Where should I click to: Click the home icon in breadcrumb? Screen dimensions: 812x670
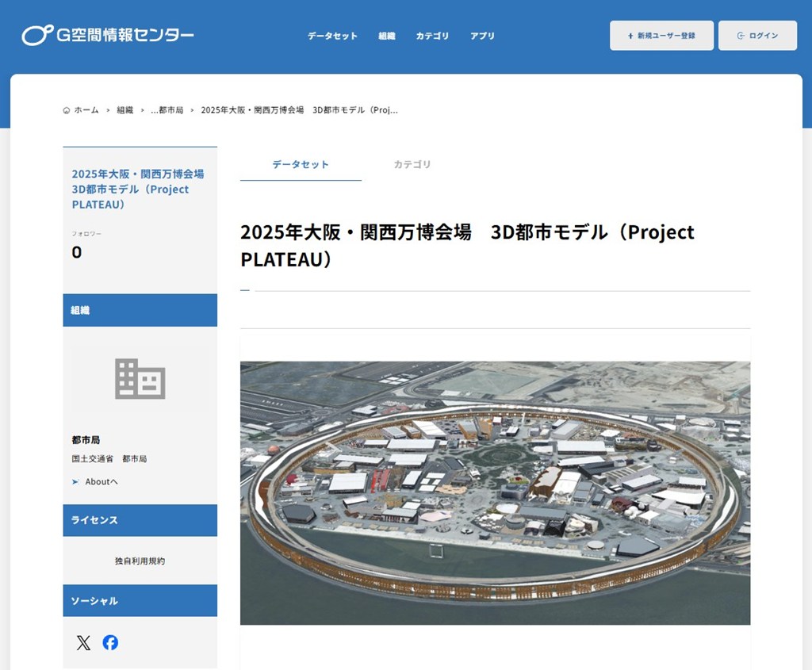point(67,110)
